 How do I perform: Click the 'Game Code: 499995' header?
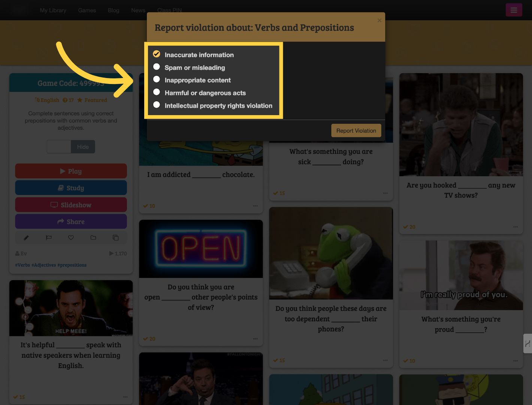pos(71,83)
